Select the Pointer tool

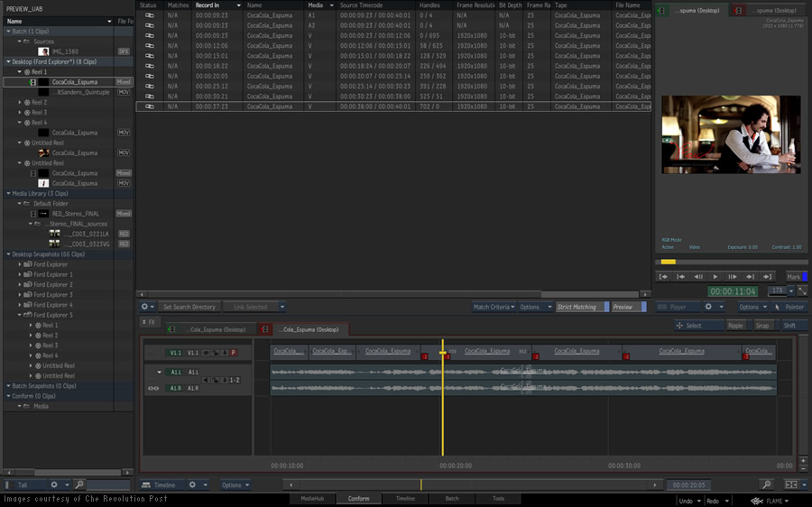(x=790, y=307)
